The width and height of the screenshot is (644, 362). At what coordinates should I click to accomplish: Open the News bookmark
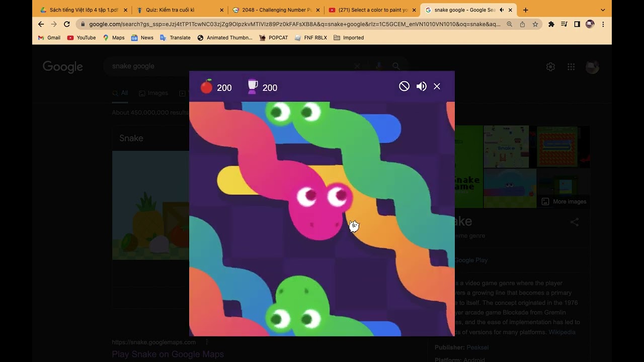(x=142, y=38)
